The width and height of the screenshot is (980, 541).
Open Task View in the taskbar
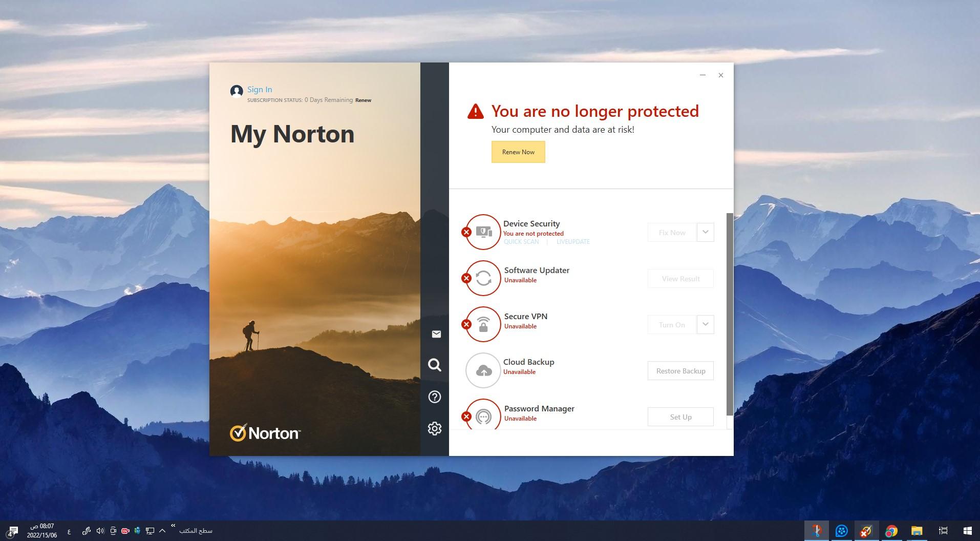coord(943,531)
